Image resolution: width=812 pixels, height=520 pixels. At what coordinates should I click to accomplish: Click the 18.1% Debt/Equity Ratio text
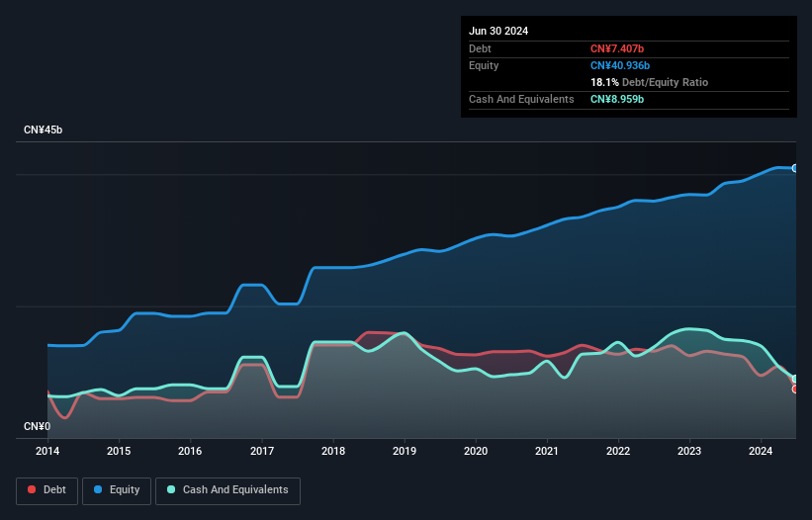click(x=649, y=82)
